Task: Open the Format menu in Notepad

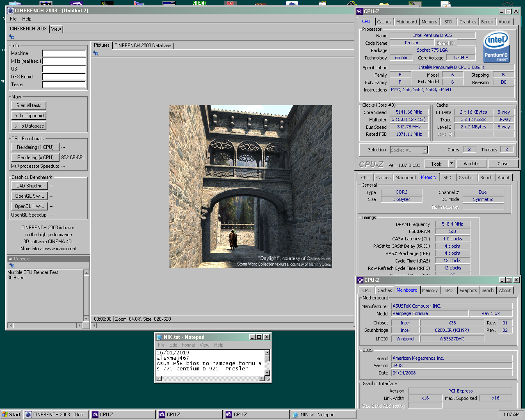Action: [x=188, y=345]
